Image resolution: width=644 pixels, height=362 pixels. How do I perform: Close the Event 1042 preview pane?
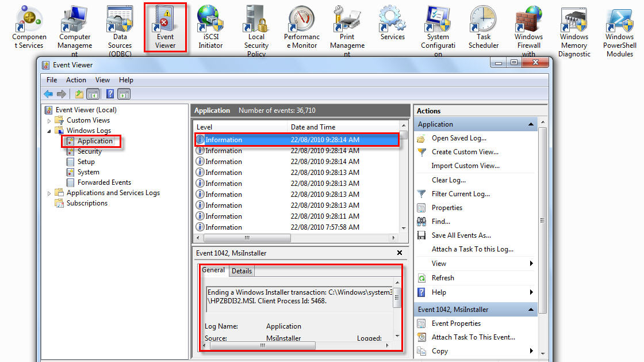pos(400,253)
